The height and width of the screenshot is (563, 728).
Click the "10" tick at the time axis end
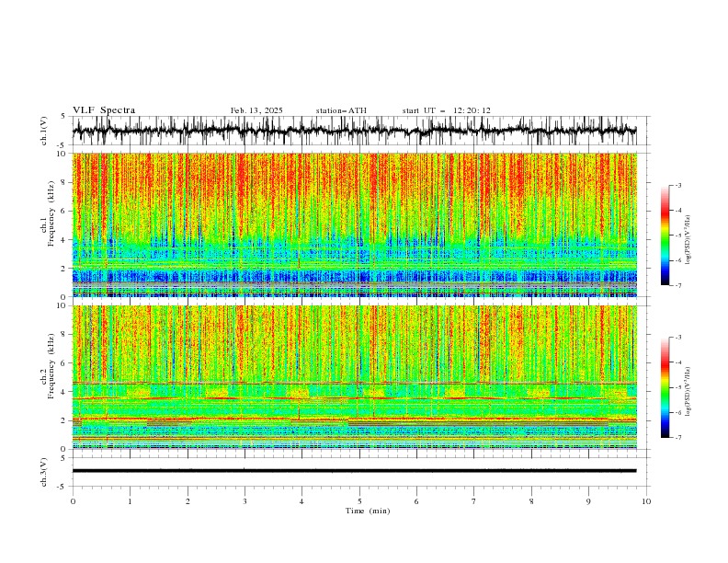[x=646, y=501]
